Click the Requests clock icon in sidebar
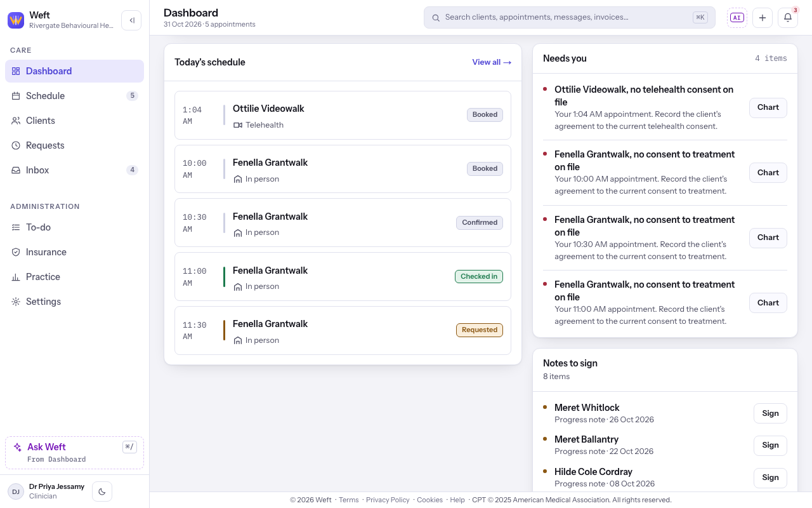Image resolution: width=812 pixels, height=508 pixels. pyautogui.click(x=16, y=145)
